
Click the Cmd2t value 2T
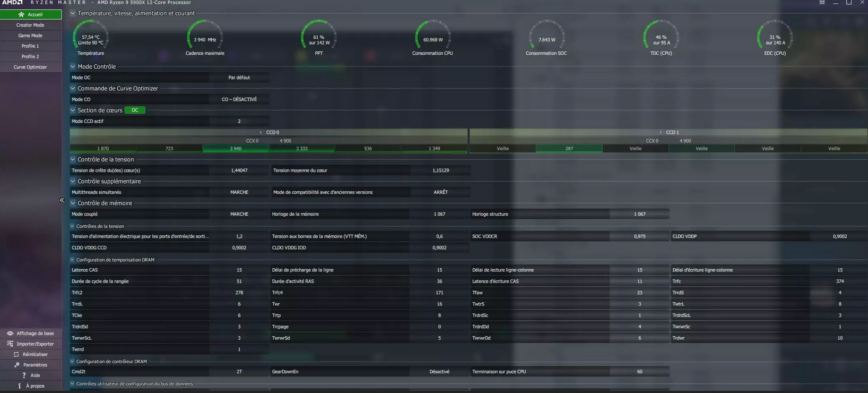pos(239,372)
